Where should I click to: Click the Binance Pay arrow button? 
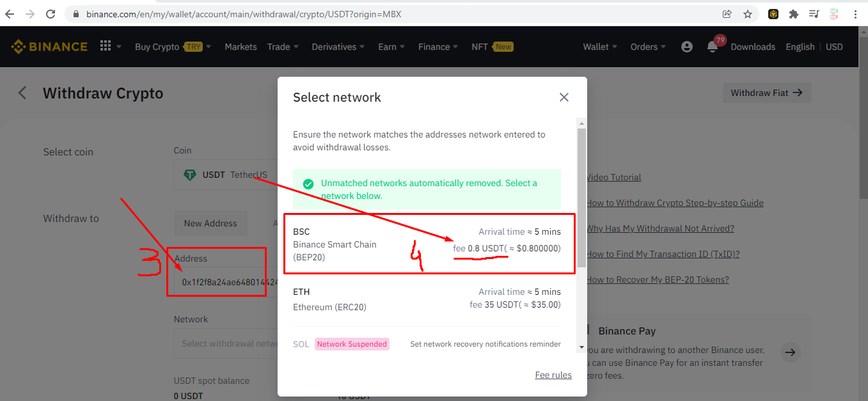[x=791, y=352]
